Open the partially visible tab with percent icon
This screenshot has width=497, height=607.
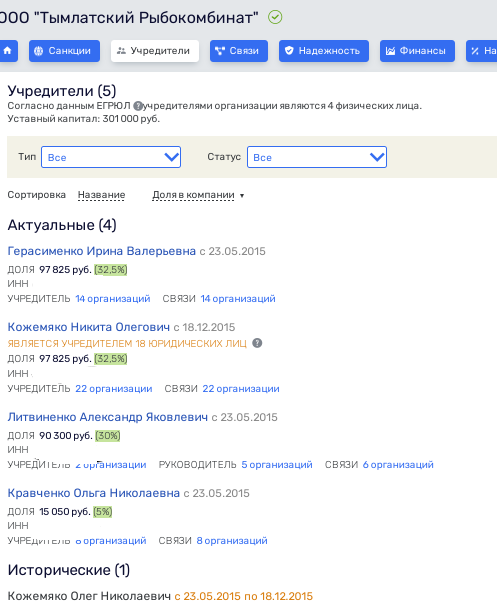(x=482, y=51)
